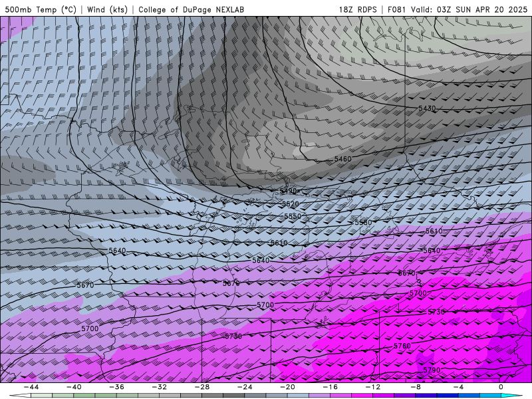
Task: Click the 'F081' forecast hour label
Action: click(x=397, y=9)
